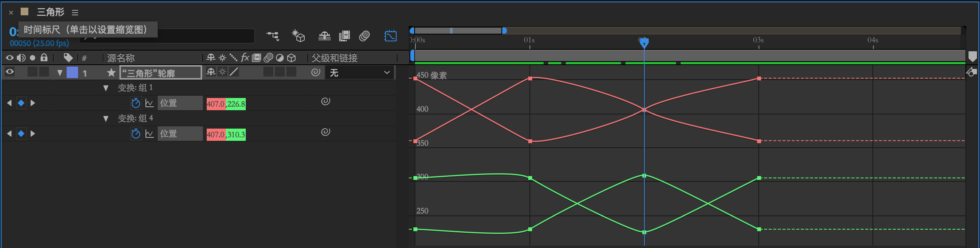Toggle the lock switch for layer 1
The width and height of the screenshot is (980, 248).
[x=44, y=72]
